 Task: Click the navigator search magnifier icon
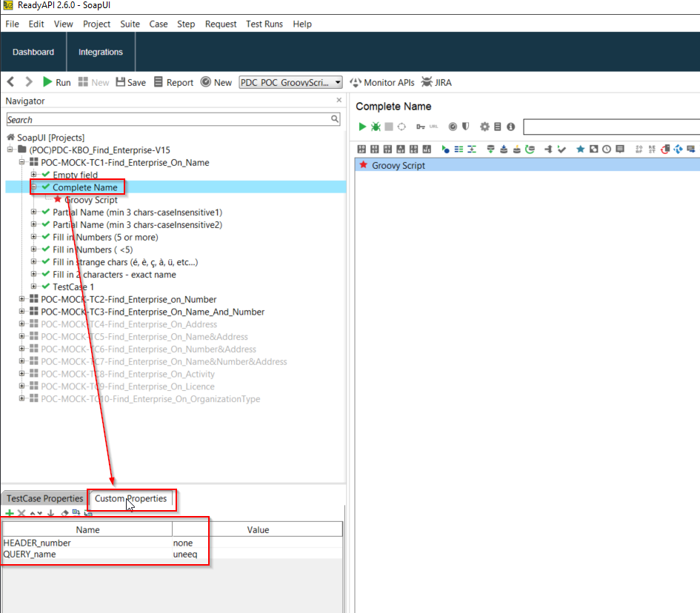(x=335, y=119)
